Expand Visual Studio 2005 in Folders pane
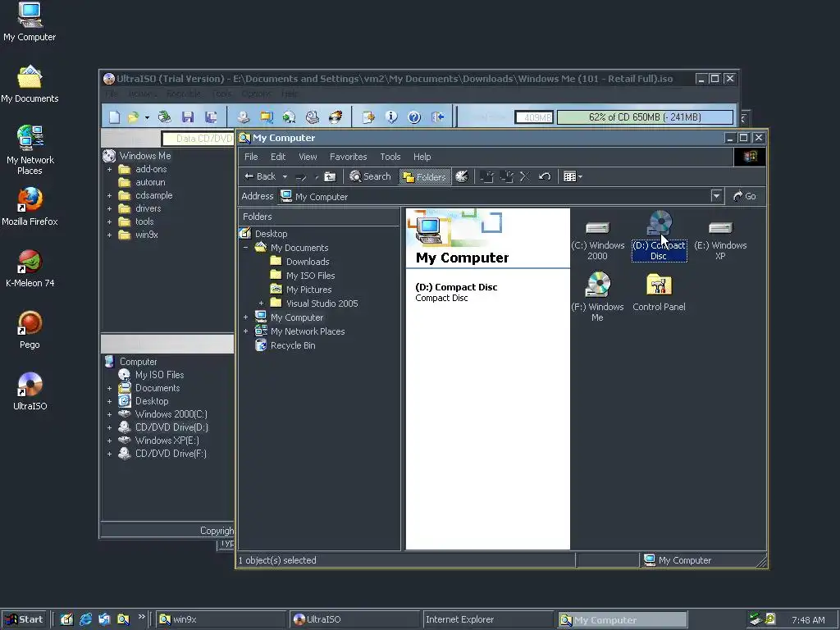Image resolution: width=840 pixels, height=630 pixels. (x=261, y=304)
